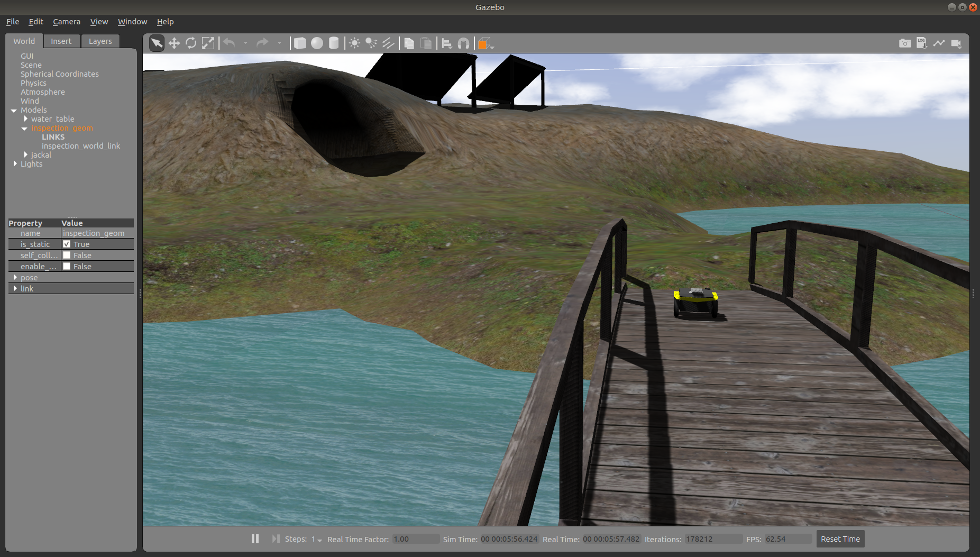Select inspection_world_link in the tree
Viewport: 980px width, 557px height.
pyautogui.click(x=81, y=146)
